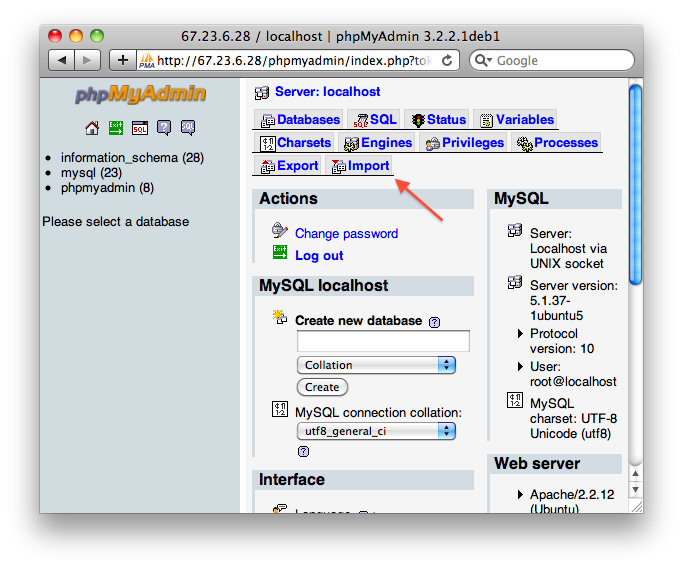This screenshot has width=683, height=568.
Task: Click the green icon beside Log out
Action: 280,252
